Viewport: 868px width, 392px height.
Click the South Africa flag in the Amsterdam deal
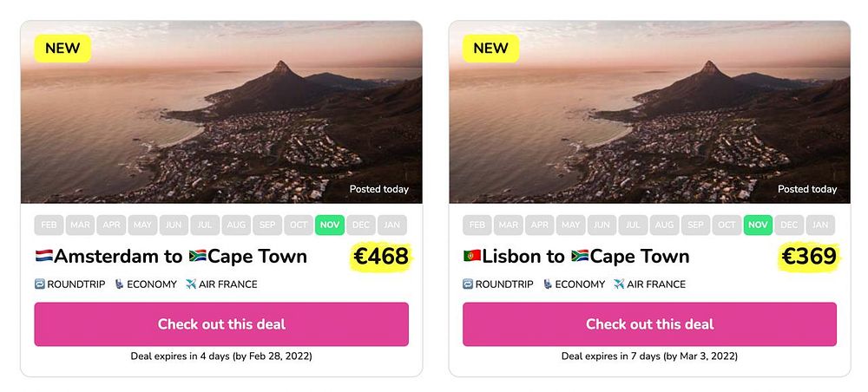coord(197,257)
